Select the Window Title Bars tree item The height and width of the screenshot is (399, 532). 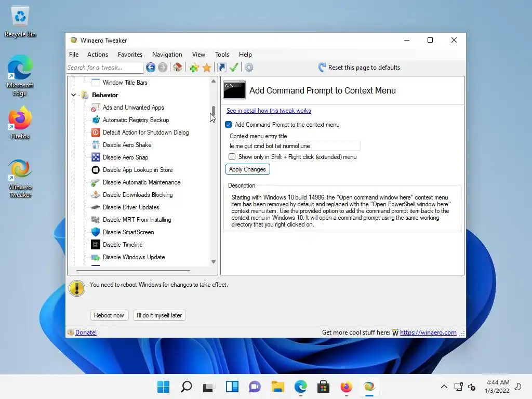point(125,83)
